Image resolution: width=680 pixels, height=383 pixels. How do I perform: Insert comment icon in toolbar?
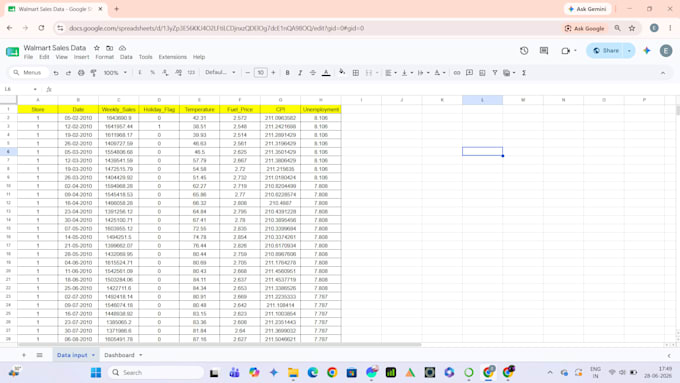tap(469, 73)
